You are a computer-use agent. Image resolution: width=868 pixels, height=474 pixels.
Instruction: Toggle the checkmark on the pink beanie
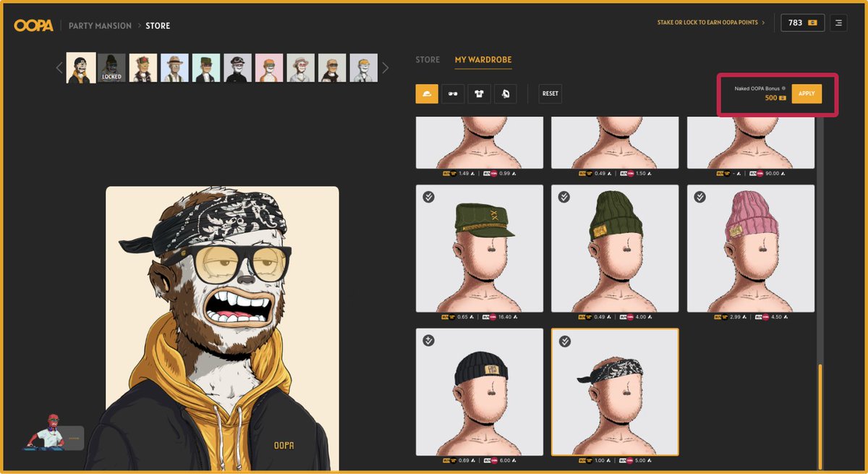pyautogui.click(x=699, y=197)
